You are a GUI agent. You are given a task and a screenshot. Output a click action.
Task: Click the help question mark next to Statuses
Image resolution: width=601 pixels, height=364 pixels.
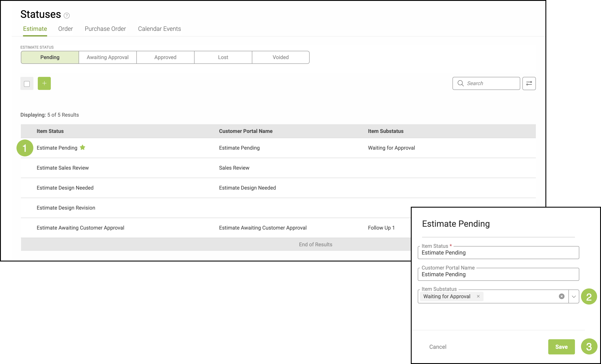67,16
